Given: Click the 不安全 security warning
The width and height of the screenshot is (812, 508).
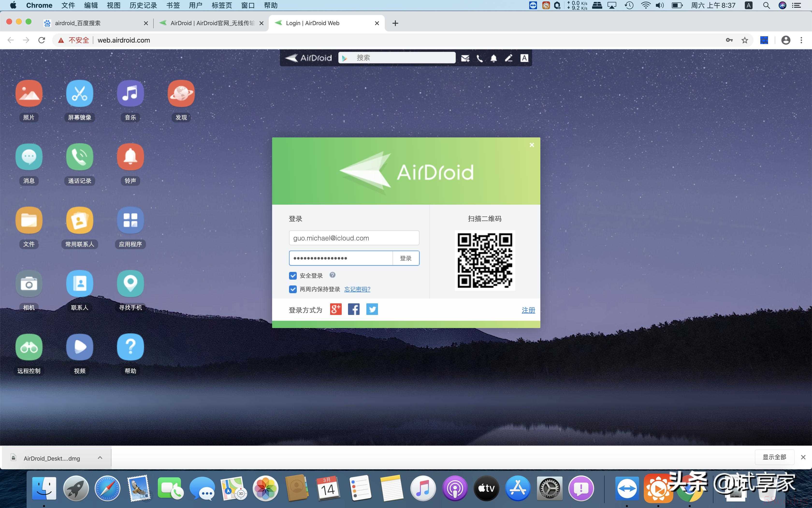Looking at the screenshot, I should click(74, 40).
